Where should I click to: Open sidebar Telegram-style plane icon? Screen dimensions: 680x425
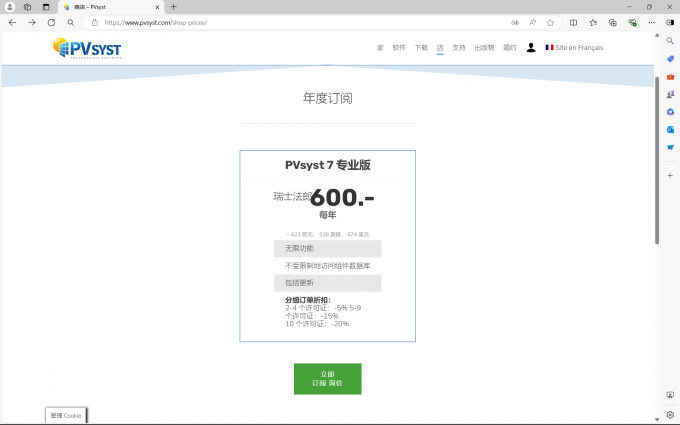pos(670,147)
